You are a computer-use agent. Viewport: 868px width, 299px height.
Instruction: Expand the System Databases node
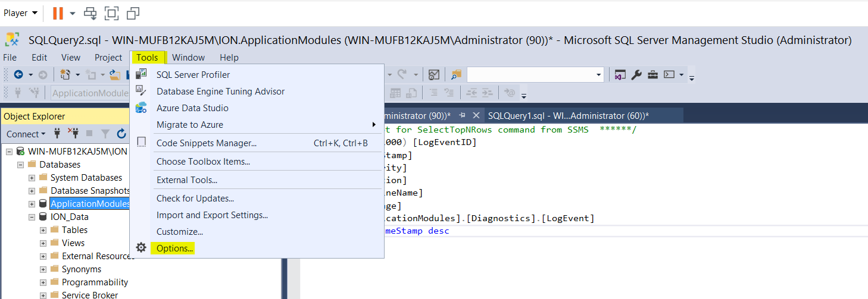tap(32, 178)
